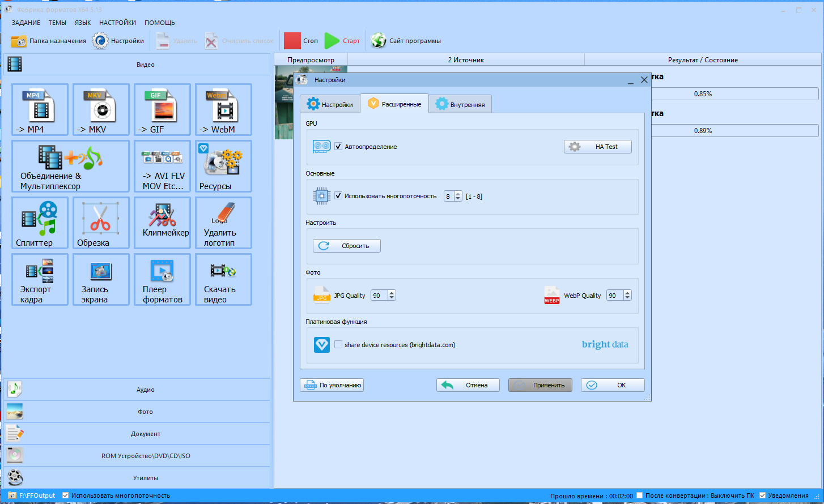
Task: Increase the multithreading count stepper
Action: 458,194
